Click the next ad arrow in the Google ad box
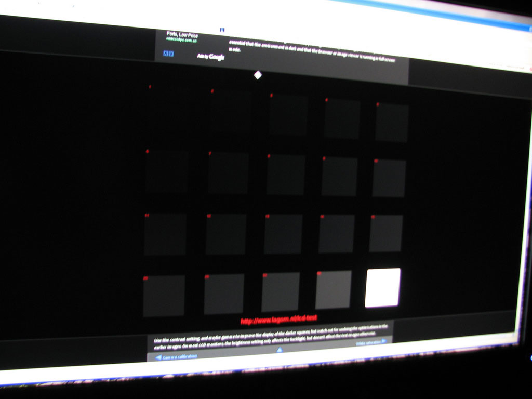Screen dimensions: 532x399 pos(171,54)
